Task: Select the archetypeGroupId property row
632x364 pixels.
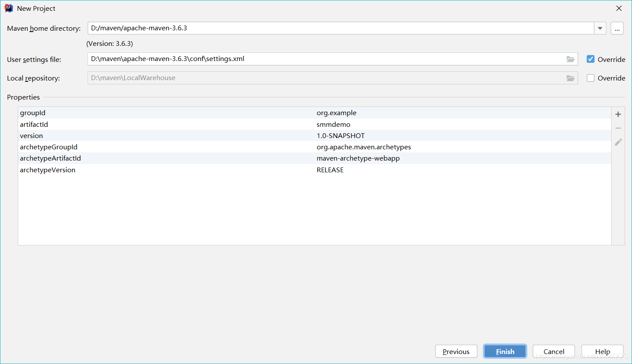Action: pos(314,147)
